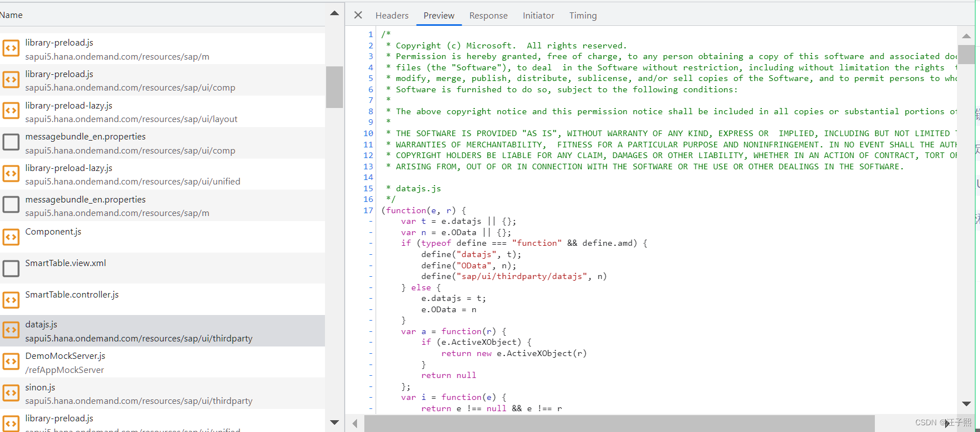Click the horizontal scrollbar thumb in preview
980x432 pixels.
(619, 423)
